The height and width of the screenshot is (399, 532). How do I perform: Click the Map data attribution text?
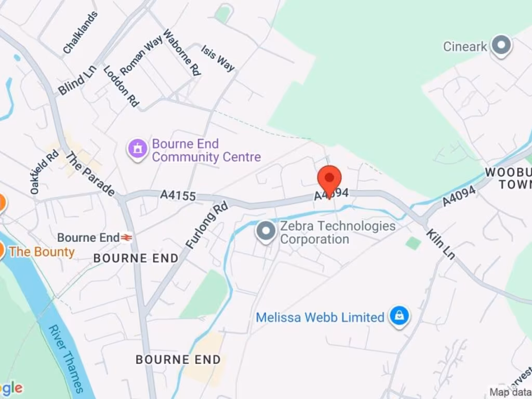click(511, 393)
